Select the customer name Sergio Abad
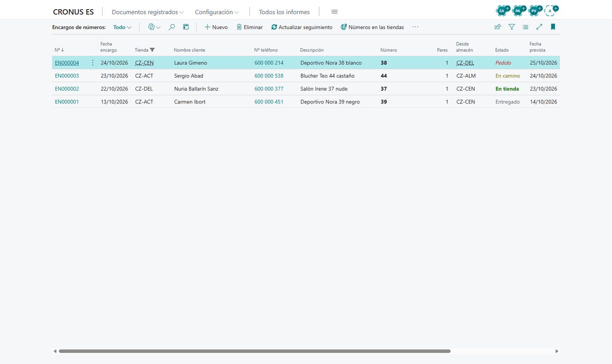This screenshot has width=612, height=364. pyautogui.click(x=189, y=76)
